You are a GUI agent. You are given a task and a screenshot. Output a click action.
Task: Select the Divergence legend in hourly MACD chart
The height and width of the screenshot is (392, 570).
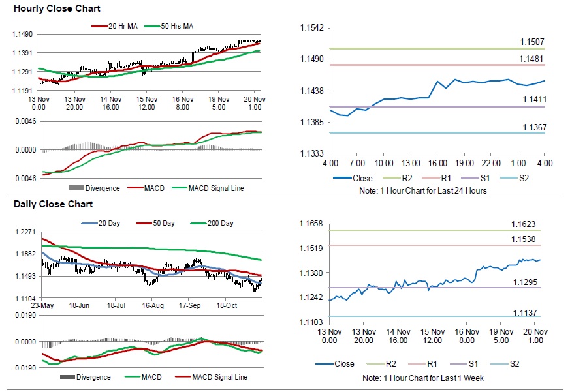tap(95, 188)
